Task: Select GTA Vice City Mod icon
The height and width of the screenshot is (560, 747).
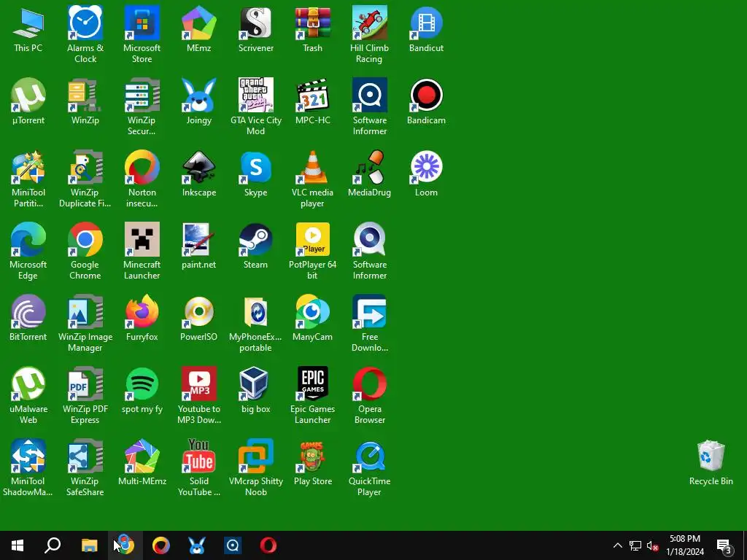Action: pos(256,106)
